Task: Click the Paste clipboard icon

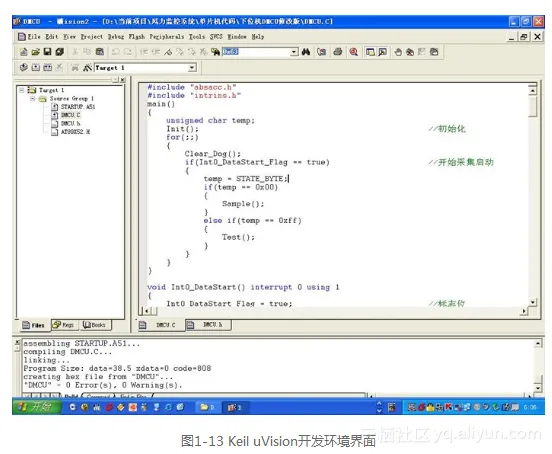Action: (100, 52)
